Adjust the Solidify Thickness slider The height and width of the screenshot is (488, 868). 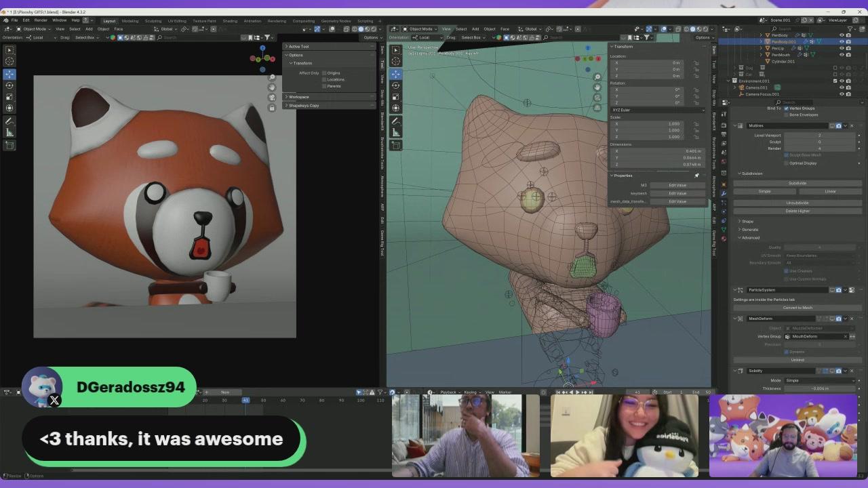coord(821,388)
